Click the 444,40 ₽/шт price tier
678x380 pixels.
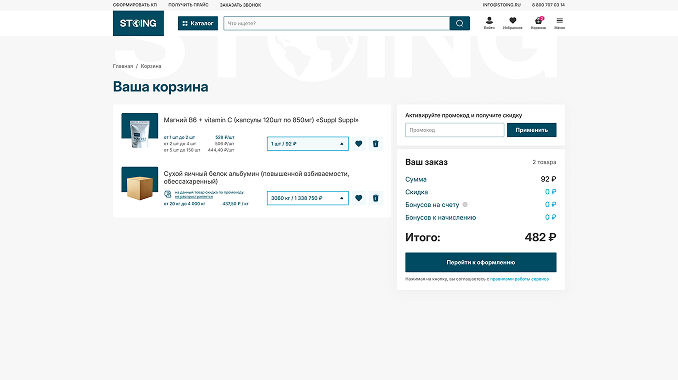(221, 150)
